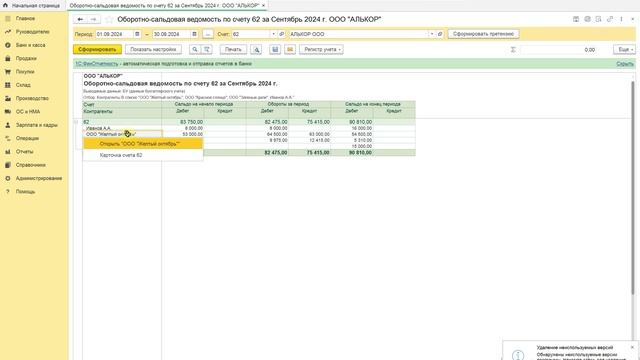Open Главное section in sidebar
This screenshot has width=640, height=360.
click(25, 18)
